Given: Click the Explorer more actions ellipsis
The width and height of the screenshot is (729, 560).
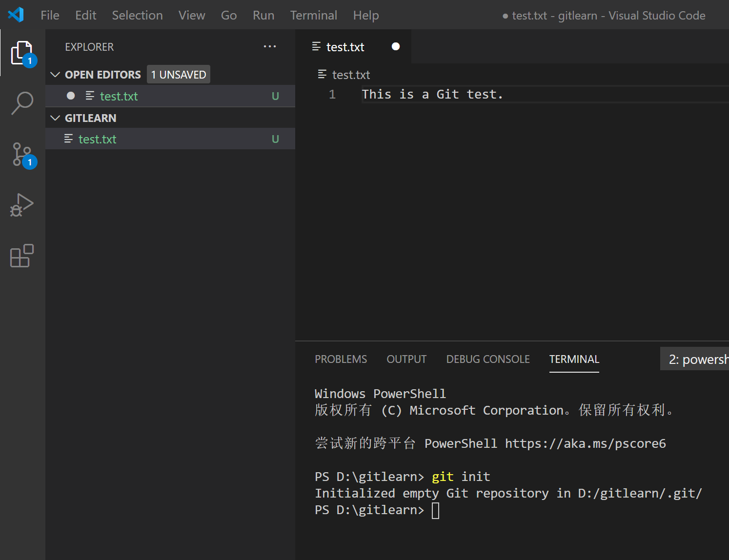Looking at the screenshot, I should tap(270, 47).
